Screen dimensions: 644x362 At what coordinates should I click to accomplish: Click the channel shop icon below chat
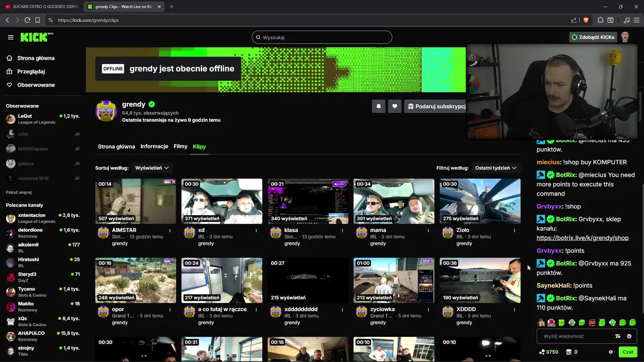click(x=569, y=352)
